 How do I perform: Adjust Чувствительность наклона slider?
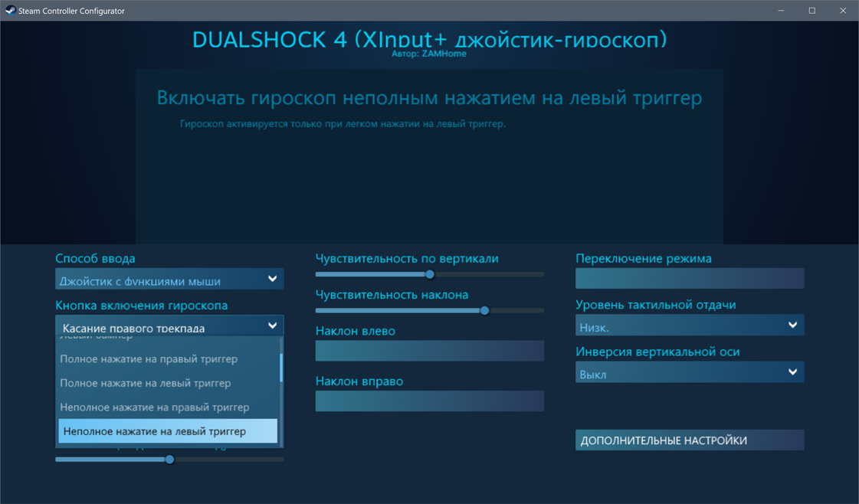[430, 311]
